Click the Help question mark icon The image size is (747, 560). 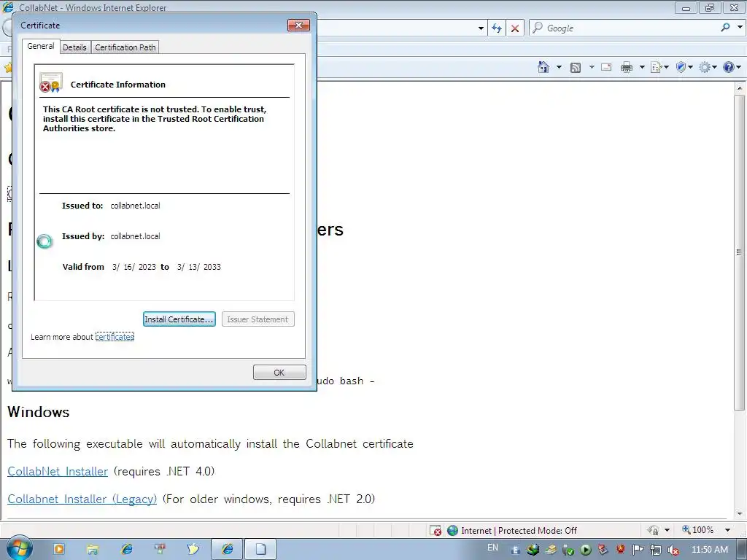click(x=729, y=67)
